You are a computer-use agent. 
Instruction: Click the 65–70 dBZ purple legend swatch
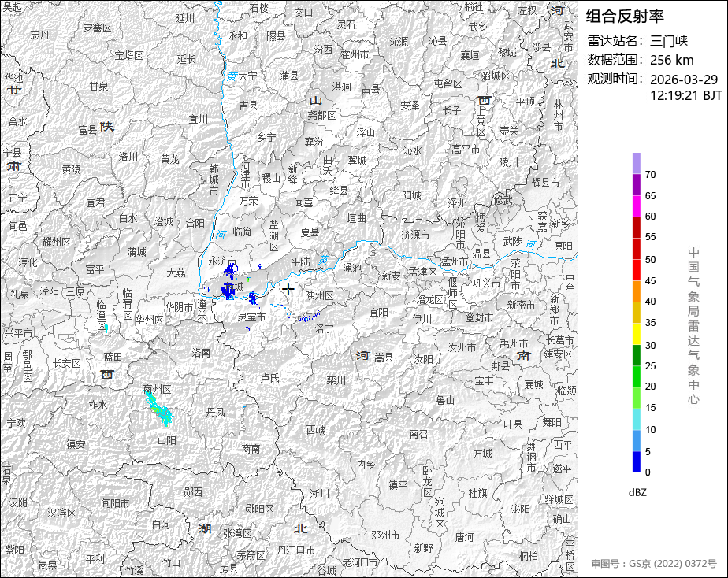pyautogui.click(x=636, y=184)
